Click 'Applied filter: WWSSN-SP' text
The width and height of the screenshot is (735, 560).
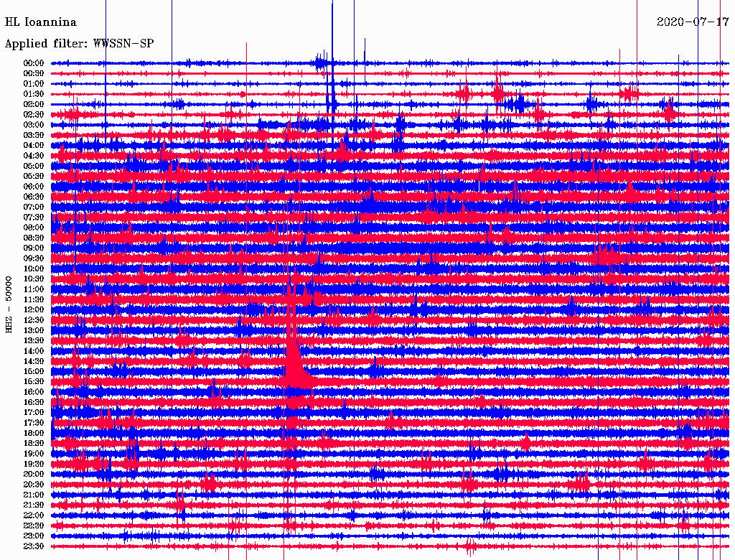(x=79, y=44)
